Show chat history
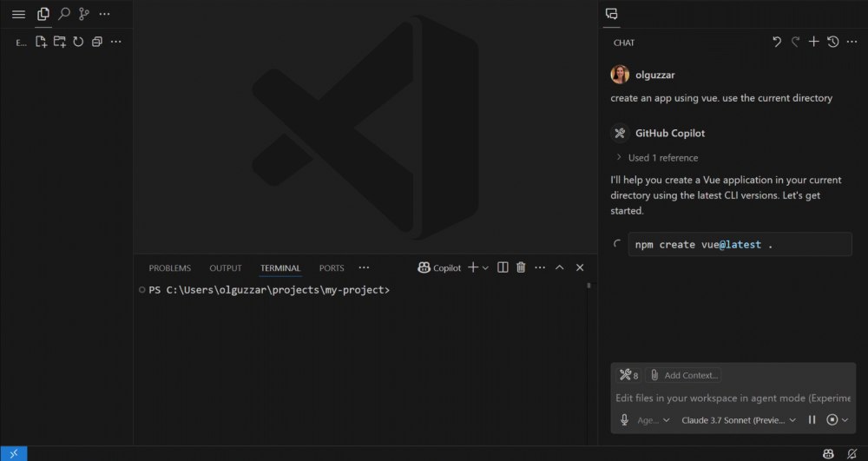 click(x=832, y=42)
